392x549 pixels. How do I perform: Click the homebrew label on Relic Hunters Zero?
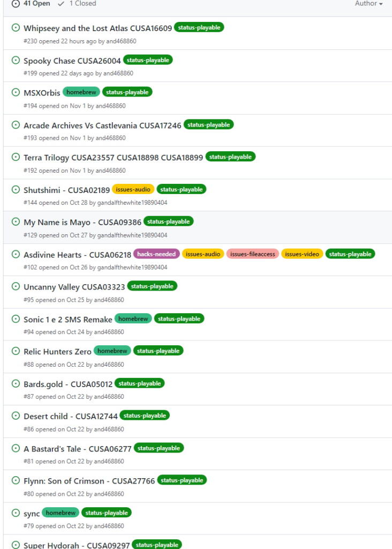(x=112, y=351)
